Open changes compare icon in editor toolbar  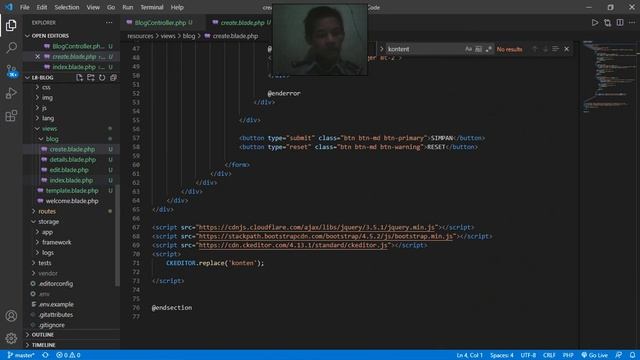[607, 23]
